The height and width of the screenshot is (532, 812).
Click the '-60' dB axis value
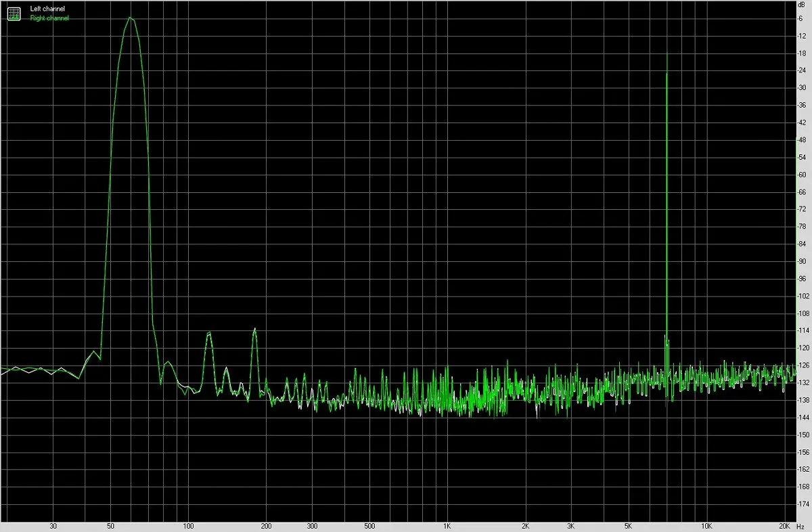coord(802,175)
